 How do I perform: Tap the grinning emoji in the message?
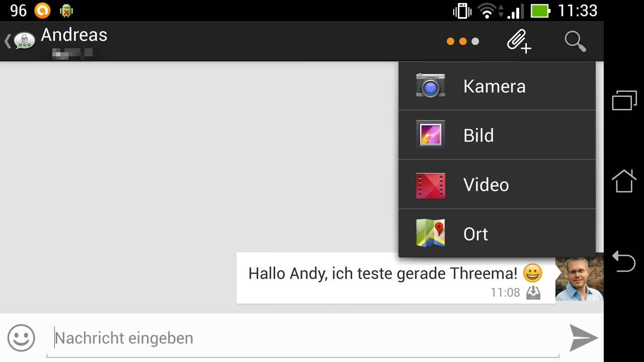533,274
